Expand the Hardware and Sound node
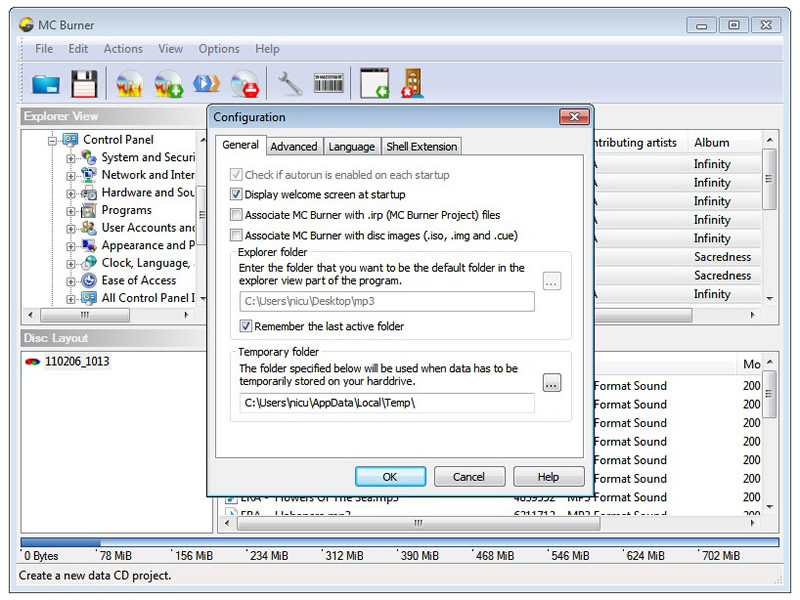This screenshot has height=600, width=800. coord(70,194)
